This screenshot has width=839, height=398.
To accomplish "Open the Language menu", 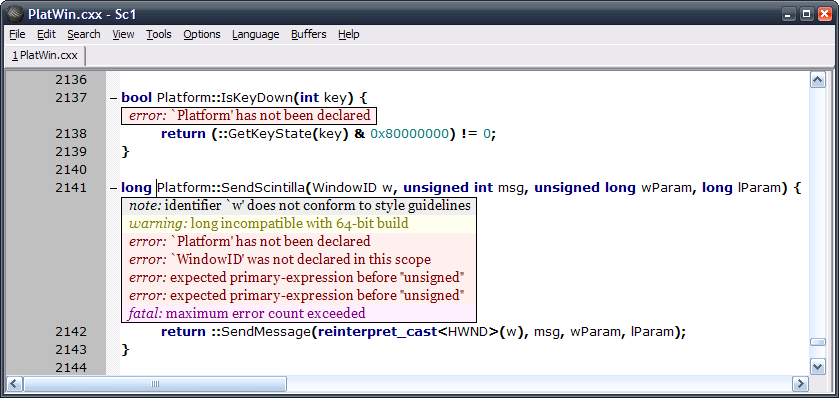I will point(255,34).
